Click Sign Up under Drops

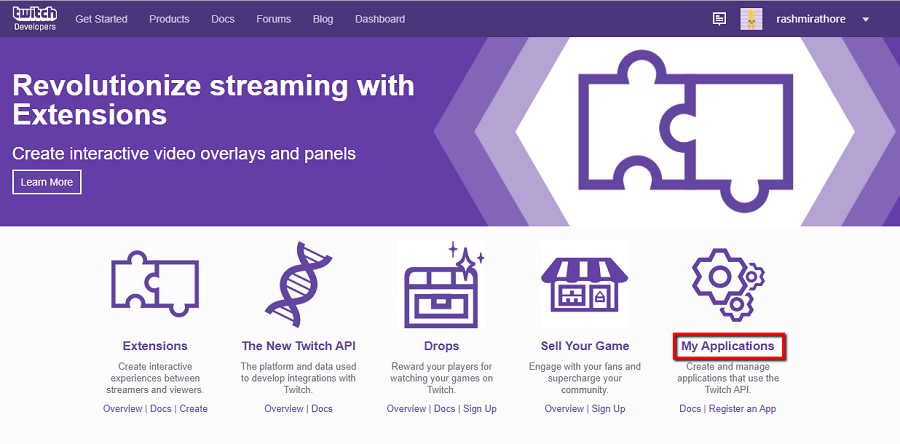480,408
